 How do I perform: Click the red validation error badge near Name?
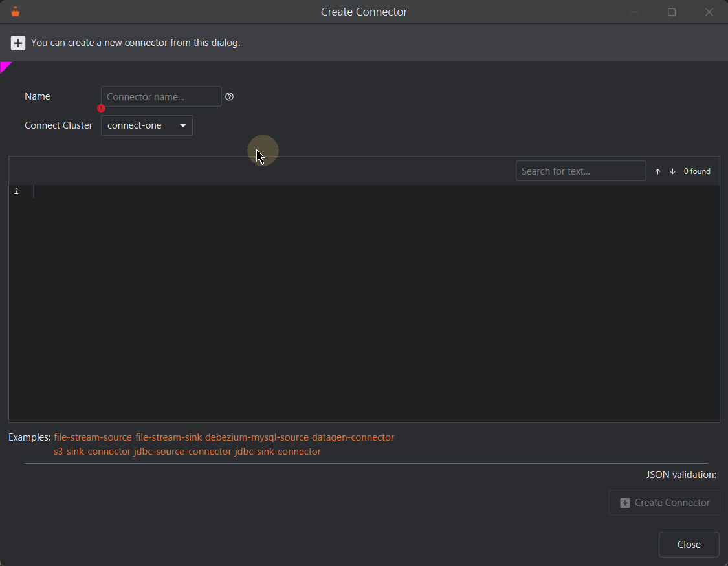tap(102, 109)
